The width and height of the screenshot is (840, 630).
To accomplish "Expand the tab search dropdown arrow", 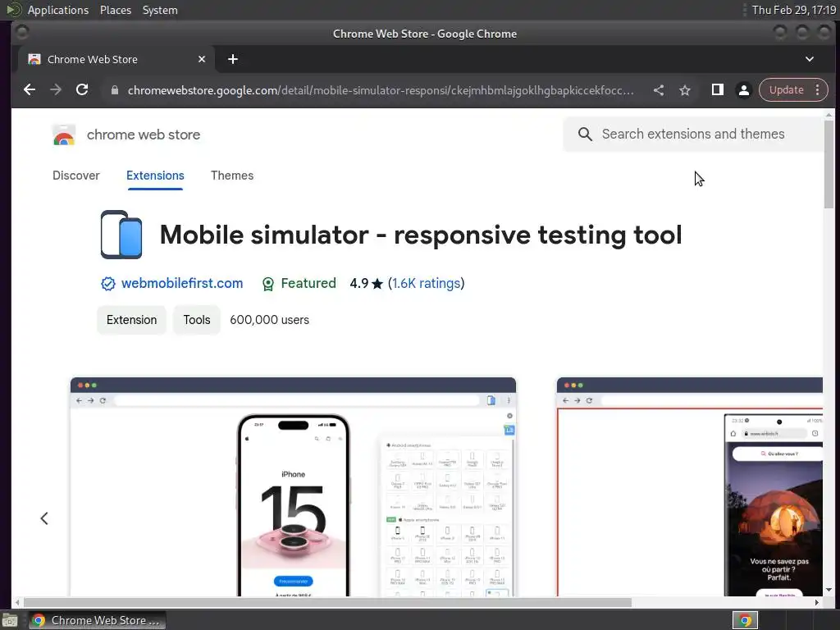I will pos(810,59).
